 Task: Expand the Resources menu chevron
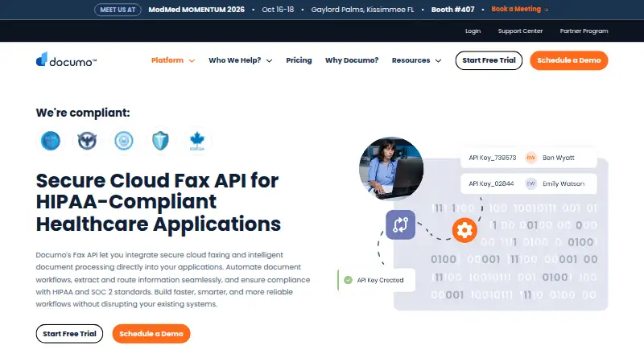click(x=438, y=61)
